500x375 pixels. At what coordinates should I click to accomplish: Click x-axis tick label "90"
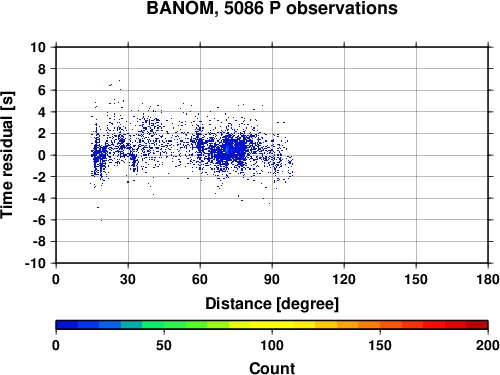pos(272,279)
